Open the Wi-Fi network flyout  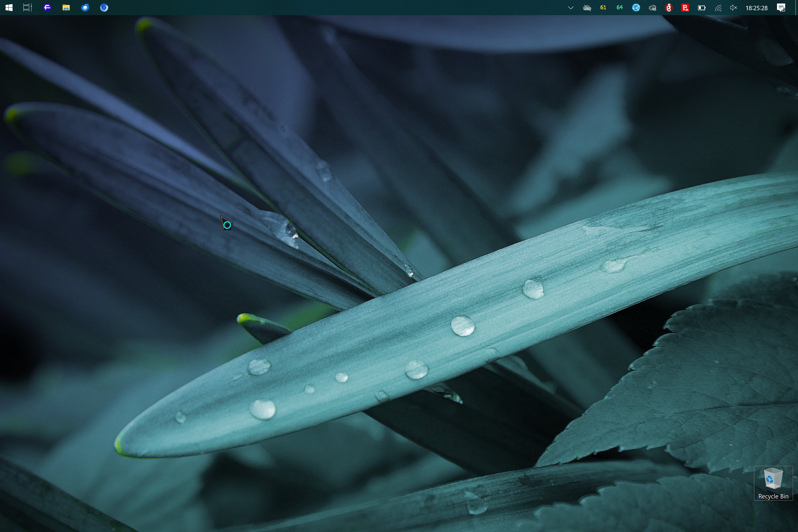(718, 8)
